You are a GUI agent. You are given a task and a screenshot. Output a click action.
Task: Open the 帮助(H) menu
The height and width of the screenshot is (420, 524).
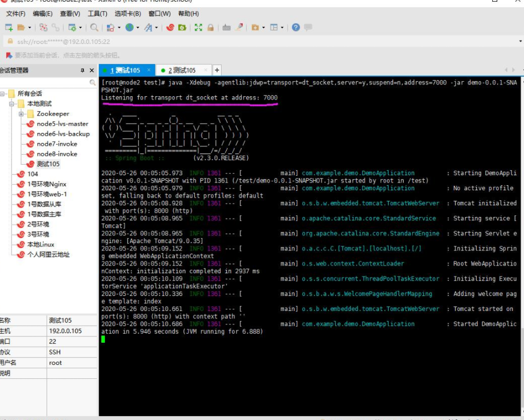(188, 14)
